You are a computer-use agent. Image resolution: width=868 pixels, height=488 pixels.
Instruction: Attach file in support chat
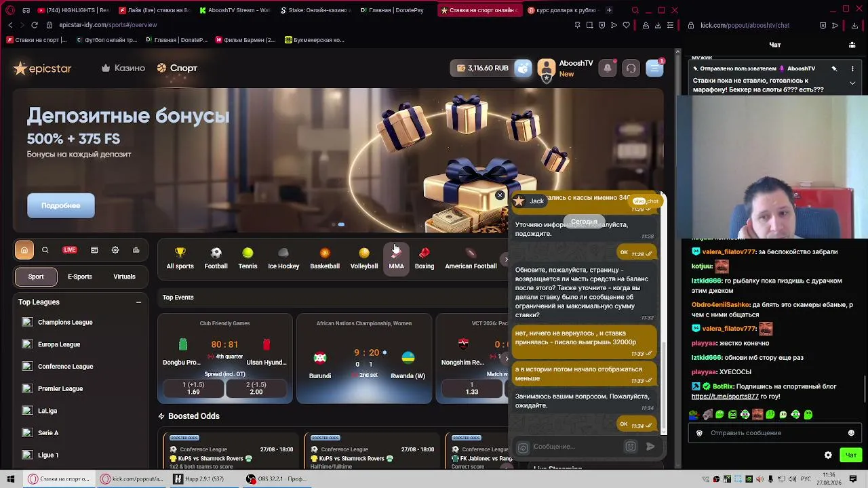tap(523, 447)
